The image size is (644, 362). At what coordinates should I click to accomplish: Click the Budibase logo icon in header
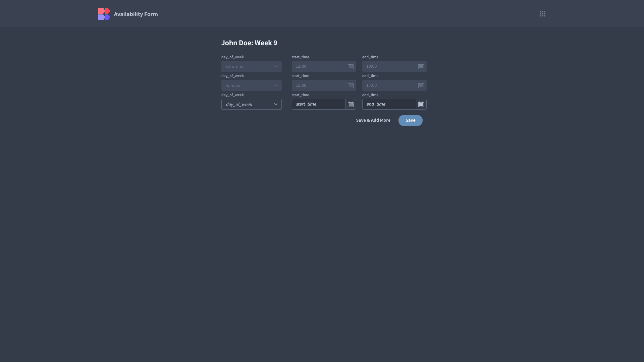pos(104,14)
